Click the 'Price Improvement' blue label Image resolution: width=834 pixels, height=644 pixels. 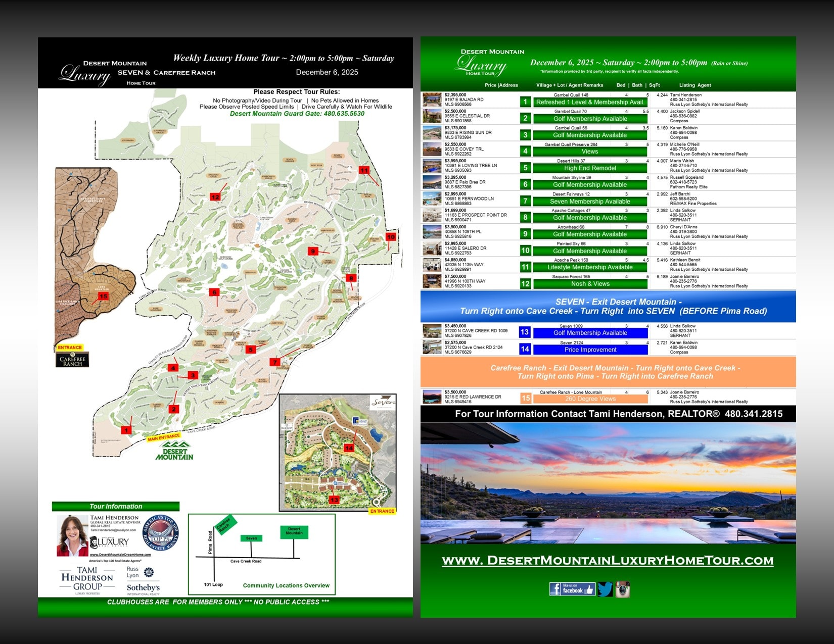coord(590,350)
